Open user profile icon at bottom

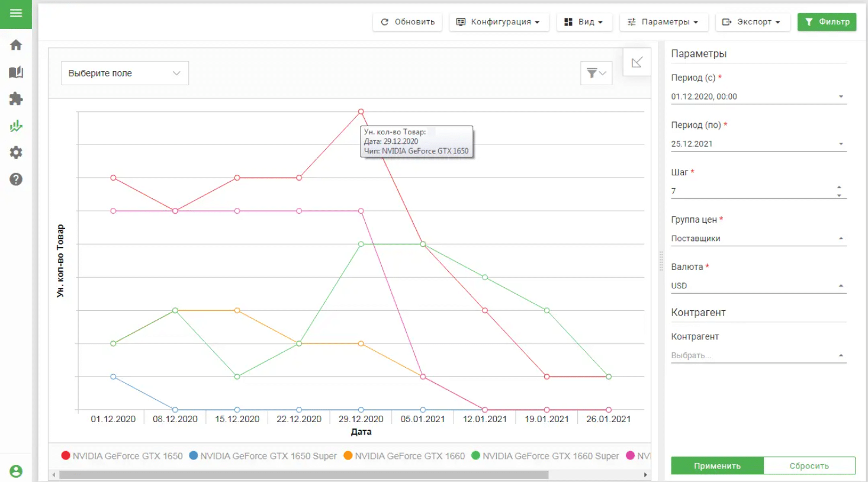[16, 471]
